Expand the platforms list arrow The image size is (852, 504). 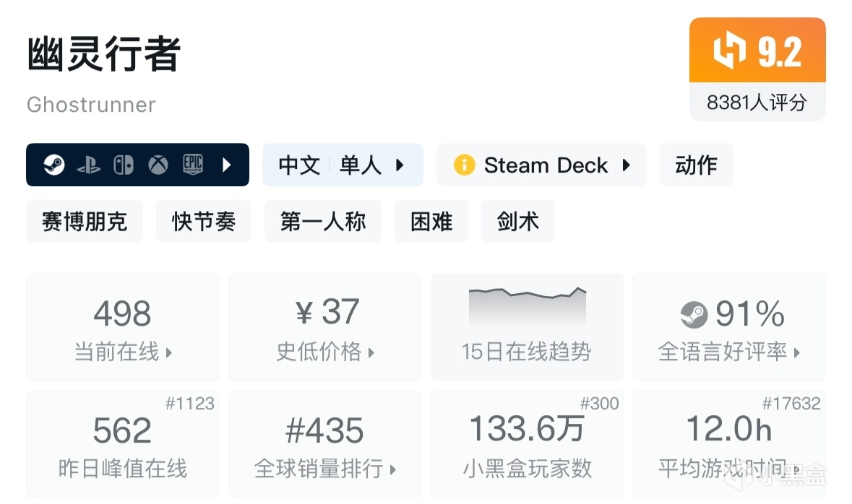coord(226,165)
